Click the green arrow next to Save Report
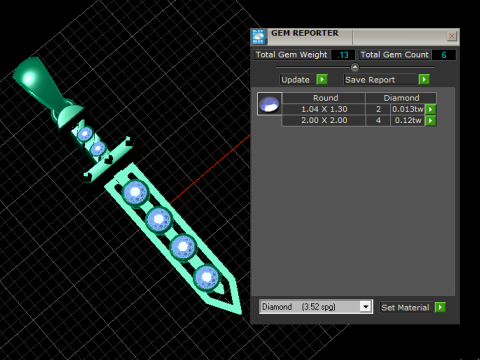 click(424, 80)
